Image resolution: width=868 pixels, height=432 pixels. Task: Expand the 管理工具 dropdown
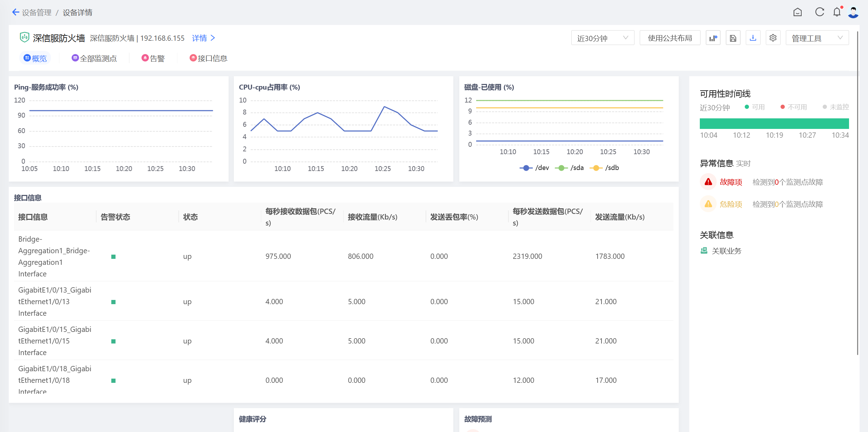(817, 38)
